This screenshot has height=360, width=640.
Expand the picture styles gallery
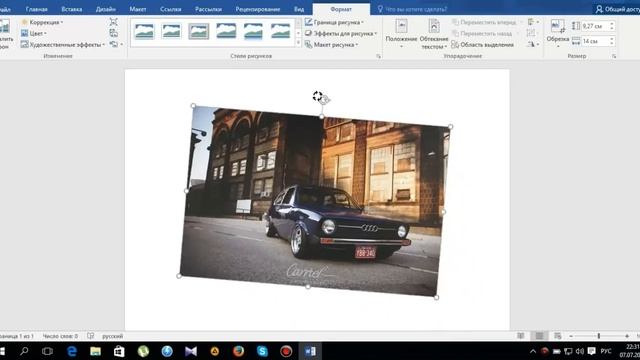[298, 43]
